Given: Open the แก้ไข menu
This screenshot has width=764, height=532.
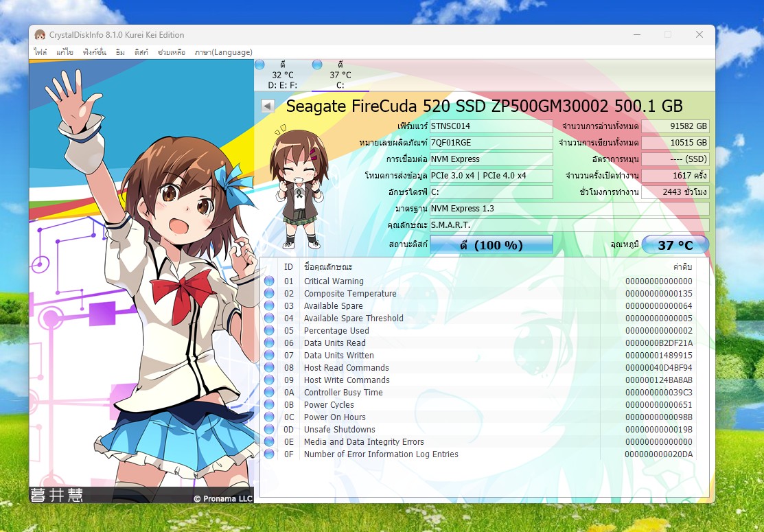Looking at the screenshot, I should [65, 52].
